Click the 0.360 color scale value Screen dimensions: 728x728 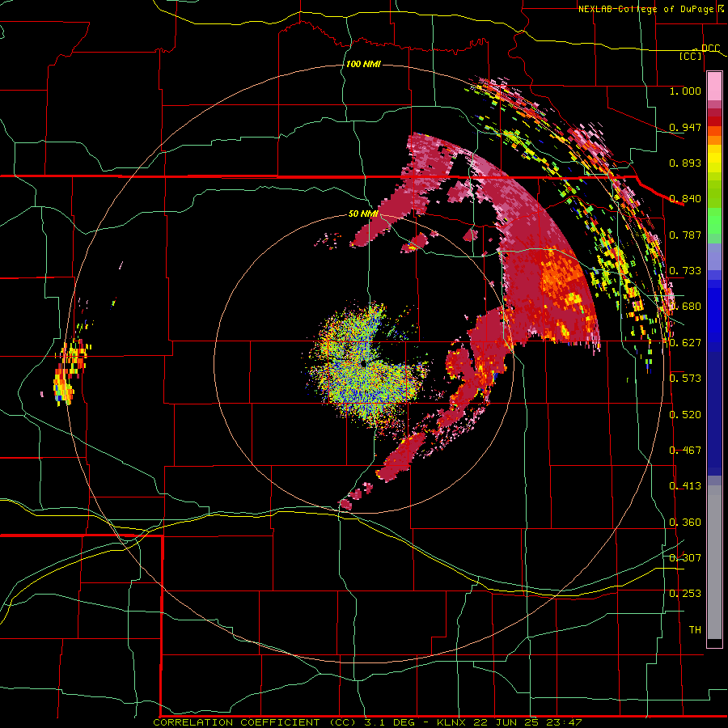point(685,523)
